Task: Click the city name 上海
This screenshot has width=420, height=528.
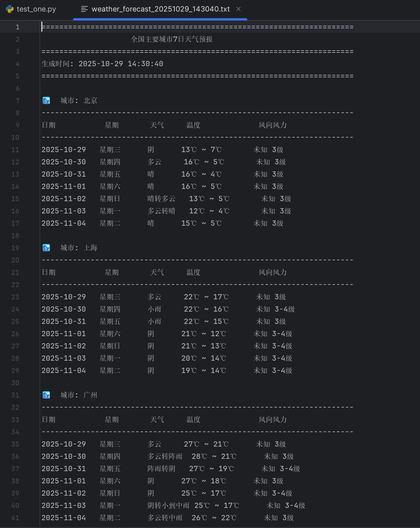Action: click(90, 248)
